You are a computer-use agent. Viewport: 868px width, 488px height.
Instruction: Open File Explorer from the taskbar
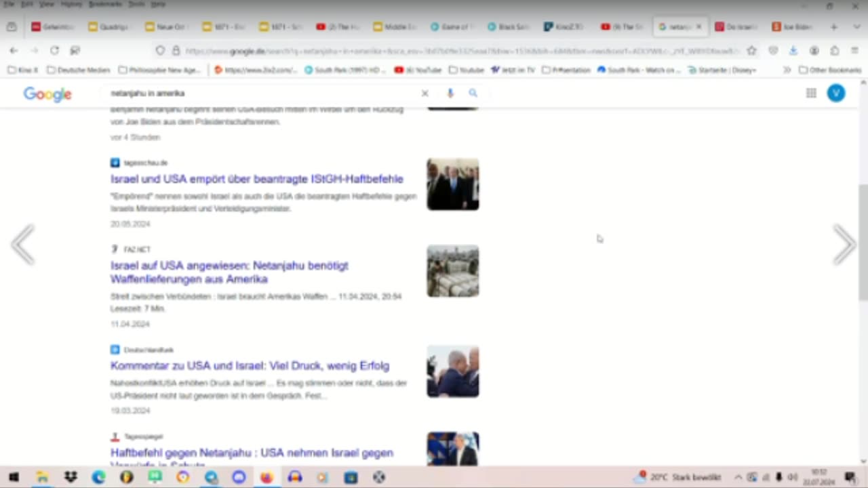click(42, 477)
